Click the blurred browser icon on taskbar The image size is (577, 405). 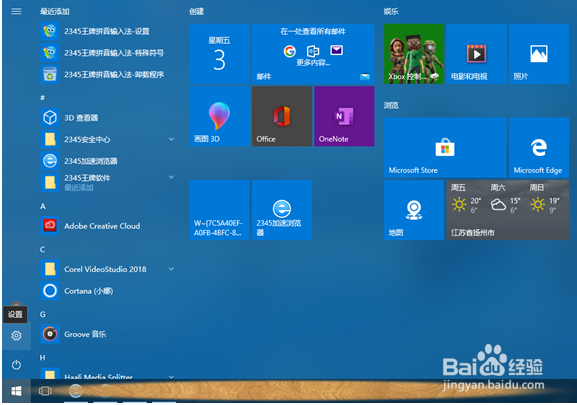tap(76, 391)
